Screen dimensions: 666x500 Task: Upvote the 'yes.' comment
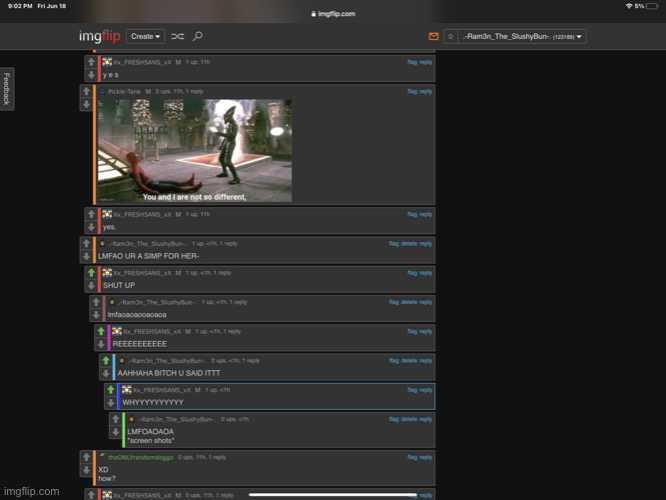click(x=91, y=215)
